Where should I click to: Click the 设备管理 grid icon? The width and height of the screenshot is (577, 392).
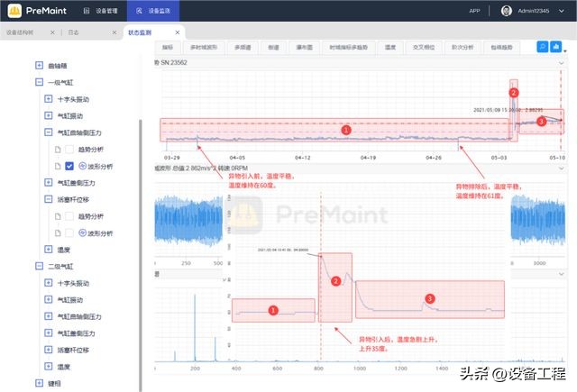pos(87,11)
